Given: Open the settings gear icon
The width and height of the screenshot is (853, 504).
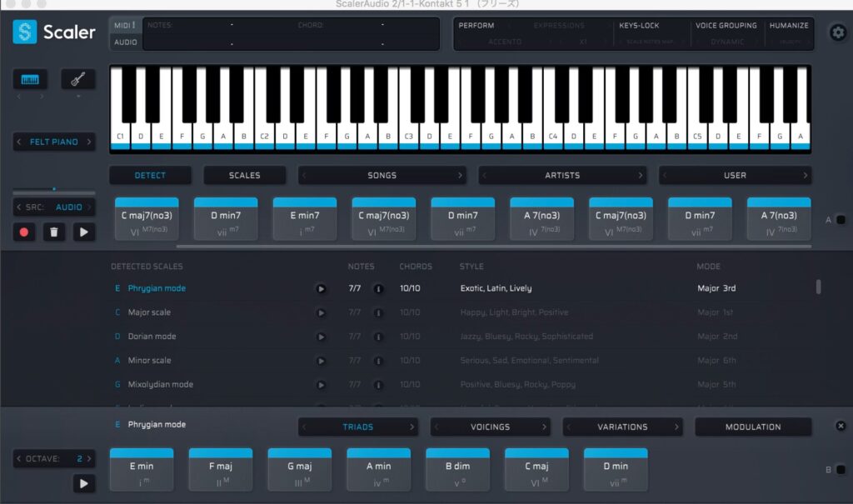Looking at the screenshot, I should [x=837, y=33].
